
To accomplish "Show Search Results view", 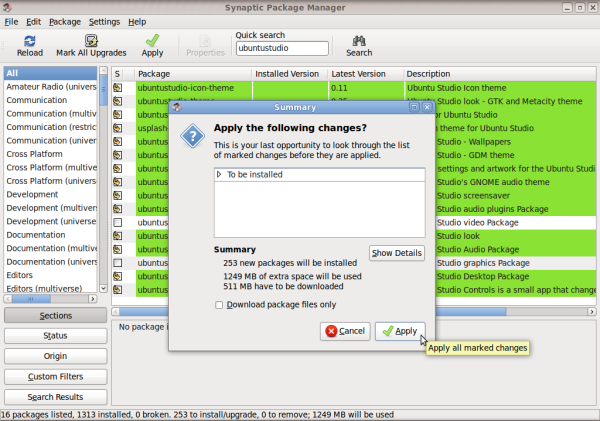I will pyautogui.click(x=55, y=397).
